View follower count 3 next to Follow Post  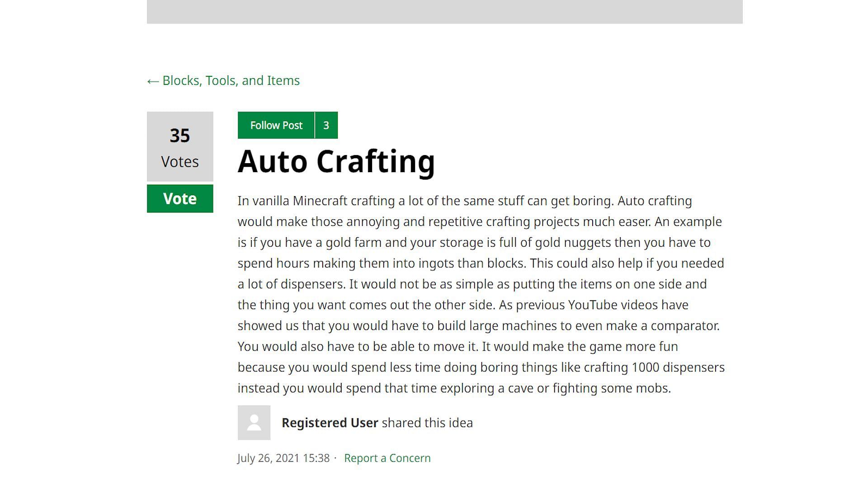pos(326,125)
